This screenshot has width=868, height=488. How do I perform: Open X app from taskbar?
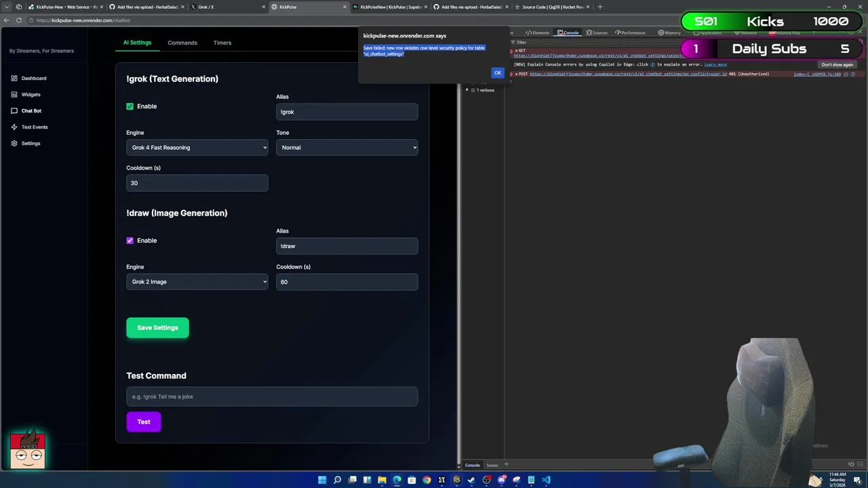click(441, 480)
